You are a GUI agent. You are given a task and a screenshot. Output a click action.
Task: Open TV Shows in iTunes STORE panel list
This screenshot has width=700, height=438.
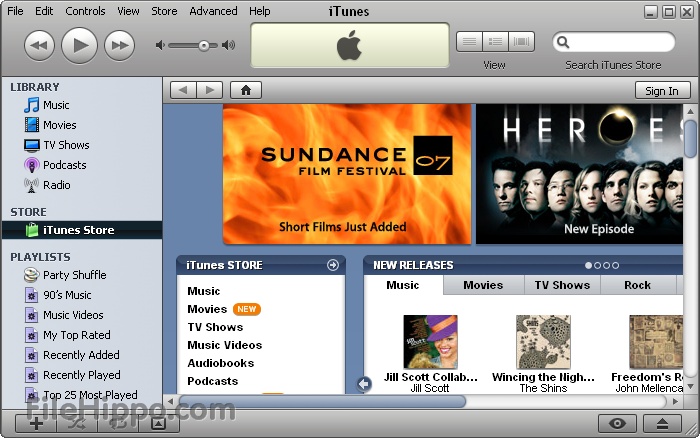(215, 327)
